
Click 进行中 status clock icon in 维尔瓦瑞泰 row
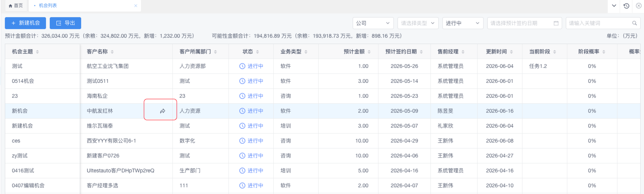[242, 126]
